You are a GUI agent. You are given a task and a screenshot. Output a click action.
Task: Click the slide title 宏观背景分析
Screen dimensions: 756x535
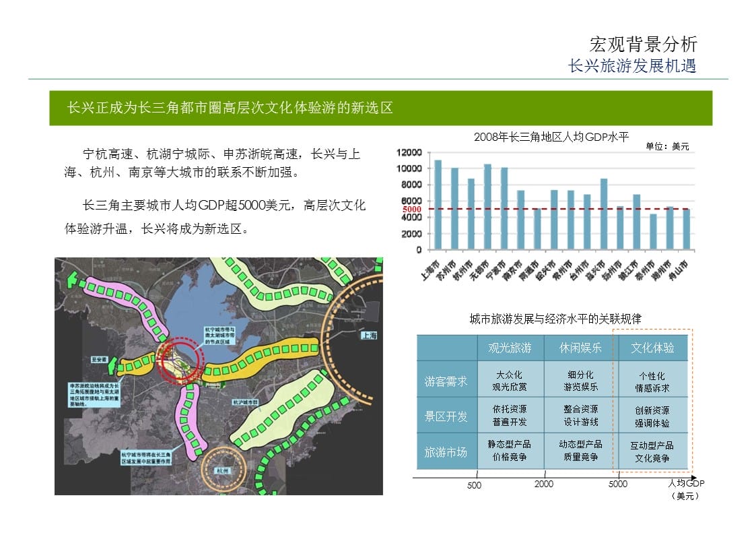[643, 44]
